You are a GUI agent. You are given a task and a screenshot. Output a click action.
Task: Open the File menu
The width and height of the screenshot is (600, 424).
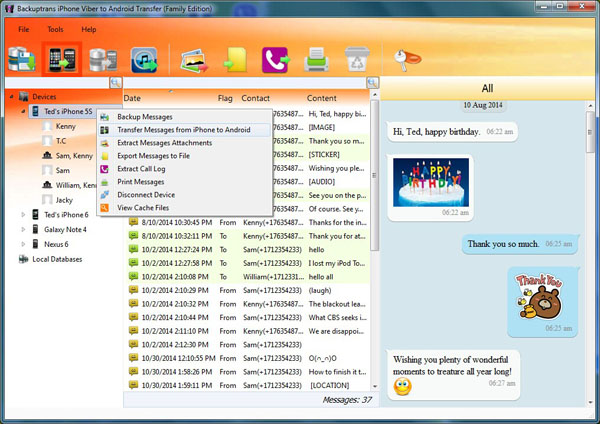tap(24, 29)
